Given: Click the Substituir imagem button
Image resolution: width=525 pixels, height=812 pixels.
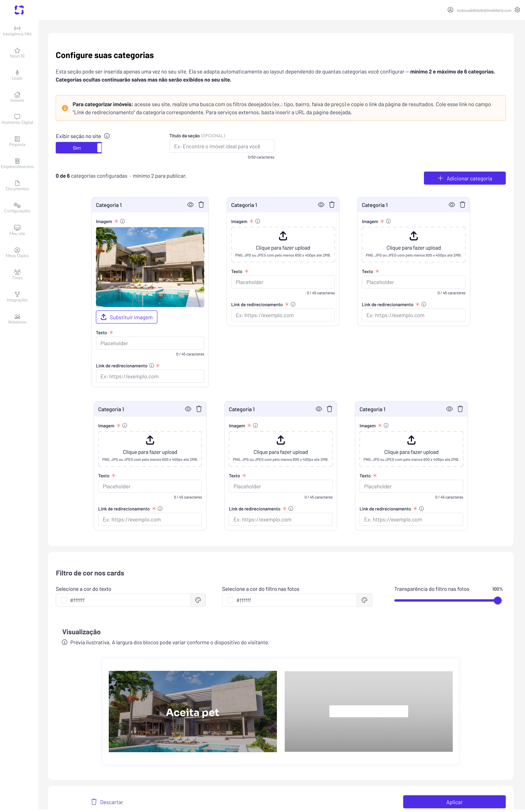Looking at the screenshot, I should [x=126, y=317].
